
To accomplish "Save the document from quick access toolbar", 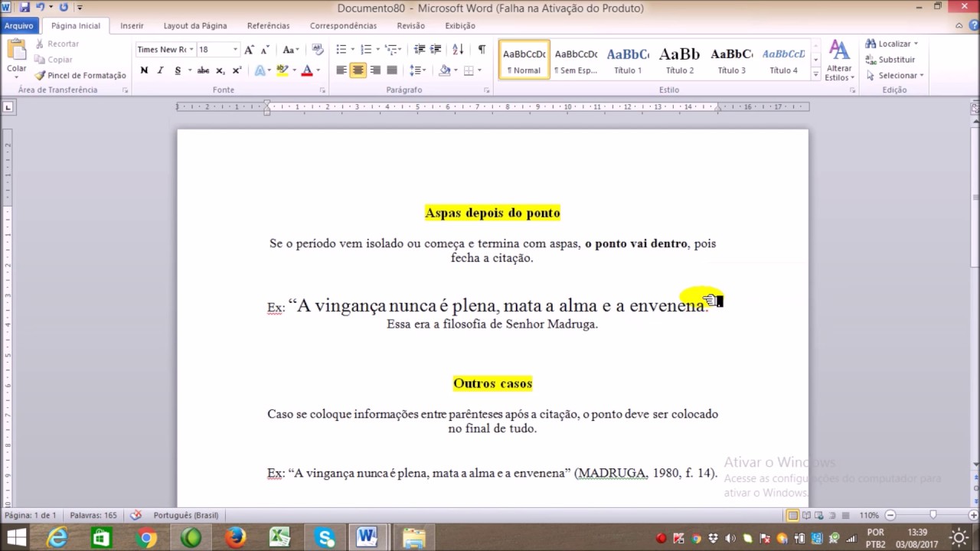I will (24, 8).
